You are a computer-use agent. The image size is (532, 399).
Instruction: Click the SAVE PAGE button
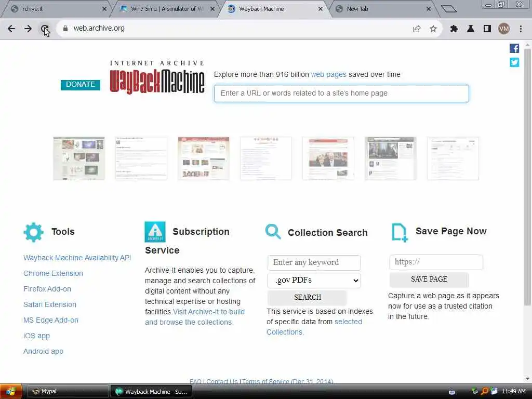click(x=429, y=280)
